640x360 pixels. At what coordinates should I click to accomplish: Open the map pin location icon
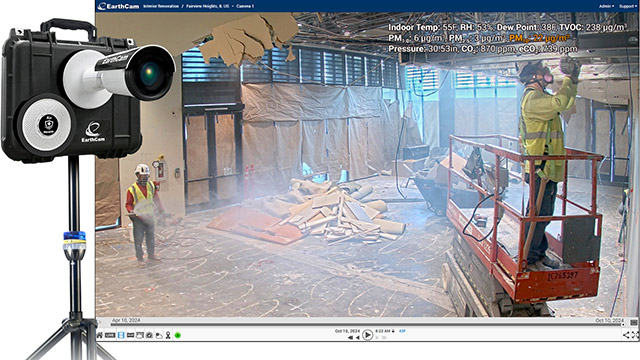click(168, 335)
